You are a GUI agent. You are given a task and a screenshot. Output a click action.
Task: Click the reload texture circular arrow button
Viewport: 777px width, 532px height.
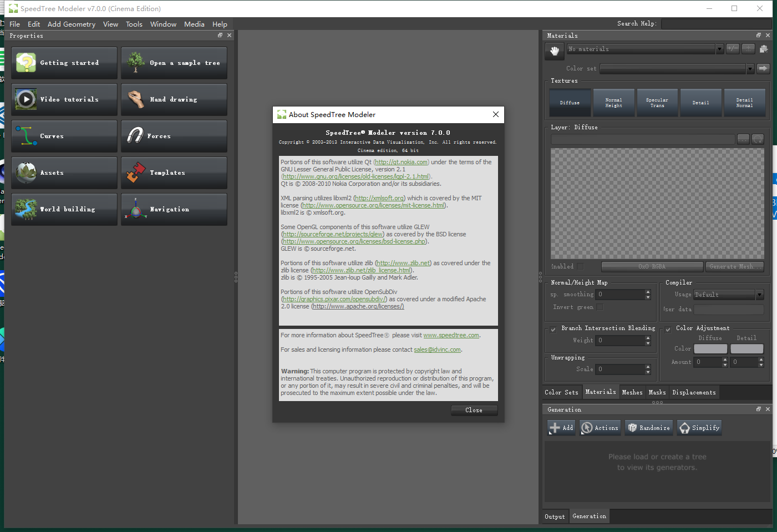click(758, 139)
